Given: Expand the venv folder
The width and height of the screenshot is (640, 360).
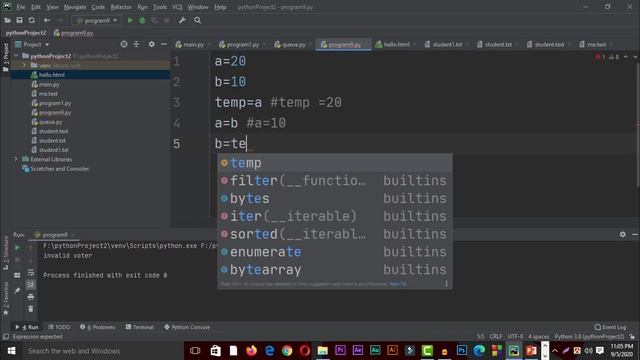Looking at the screenshot, I should tap(24, 65).
